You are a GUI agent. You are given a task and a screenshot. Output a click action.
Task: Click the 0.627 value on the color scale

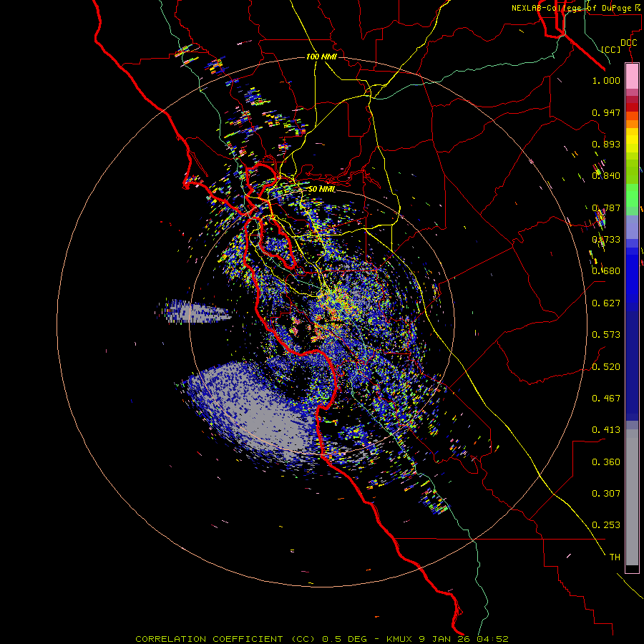point(606,303)
